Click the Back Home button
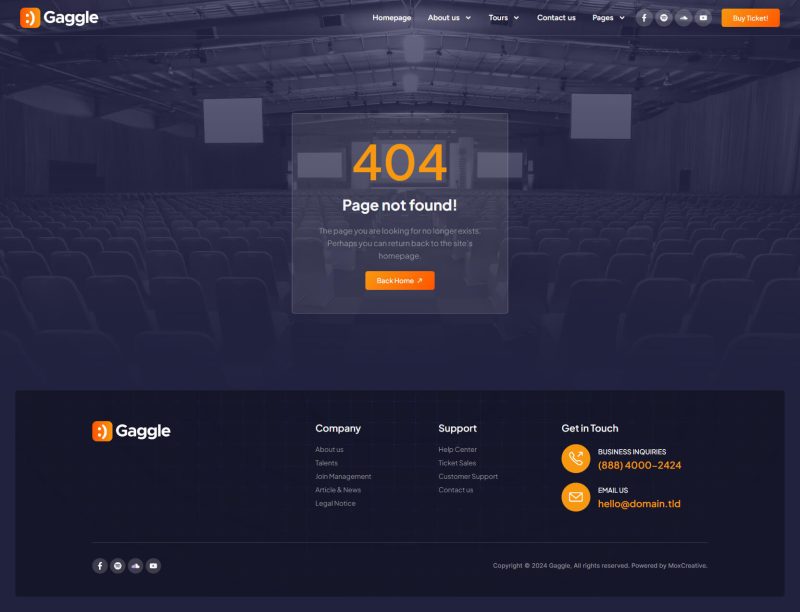This screenshot has width=800, height=612. click(399, 281)
